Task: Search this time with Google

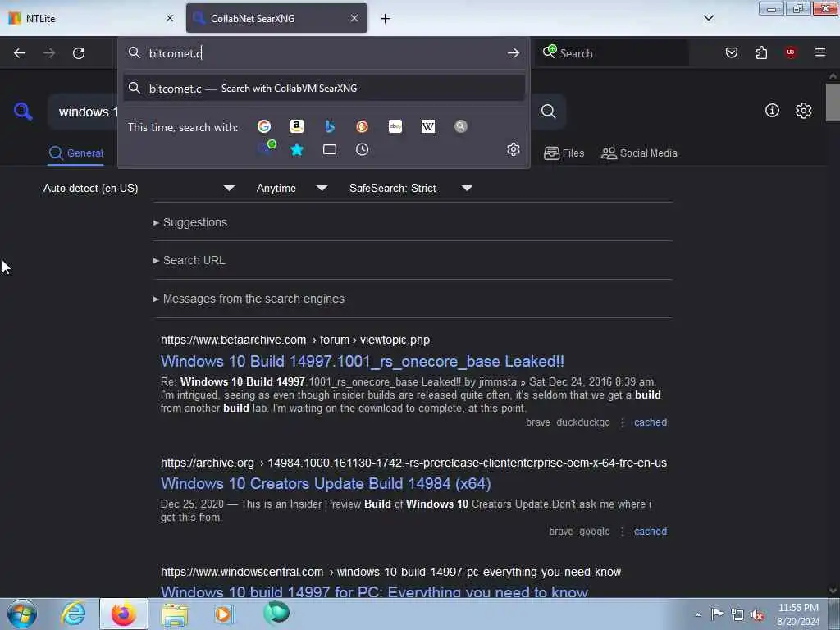Action: pyautogui.click(x=264, y=126)
